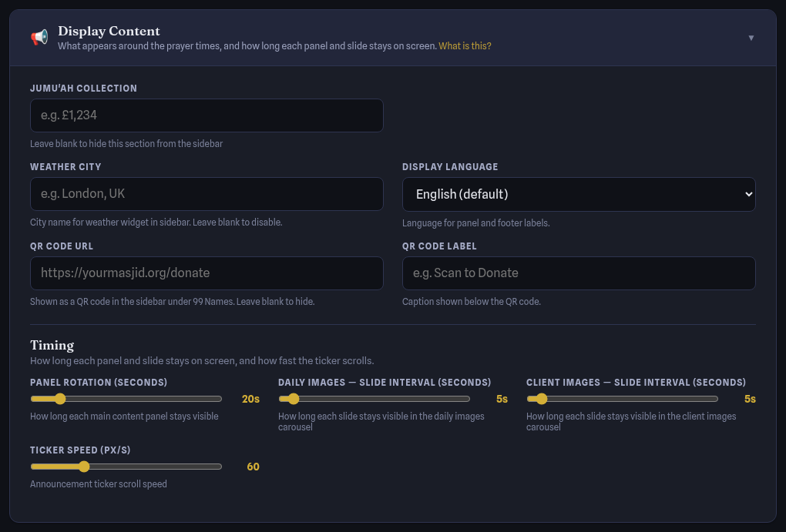The width and height of the screenshot is (786, 532).
Task: Click the 'How long each main content panel' hint
Action: (x=124, y=417)
